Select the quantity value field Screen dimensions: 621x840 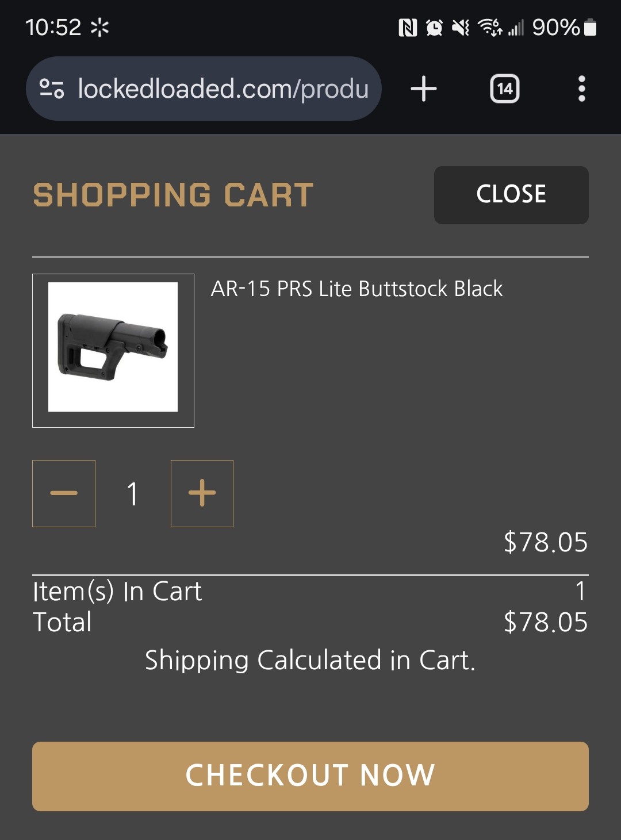133,494
